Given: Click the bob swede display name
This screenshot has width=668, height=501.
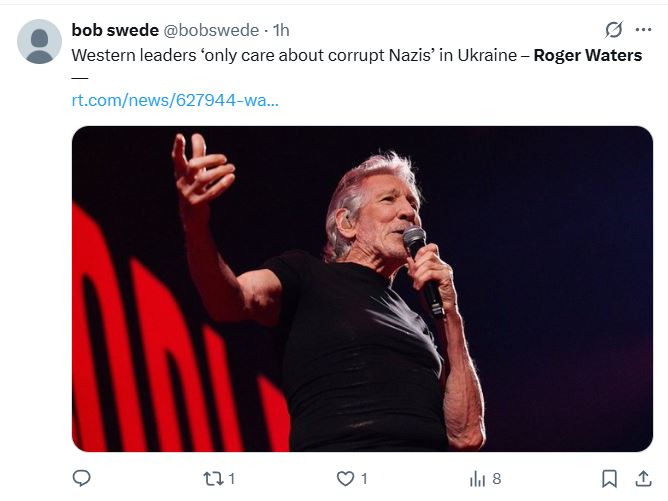Looking at the screenshot, I should click(x=115, y=30).
